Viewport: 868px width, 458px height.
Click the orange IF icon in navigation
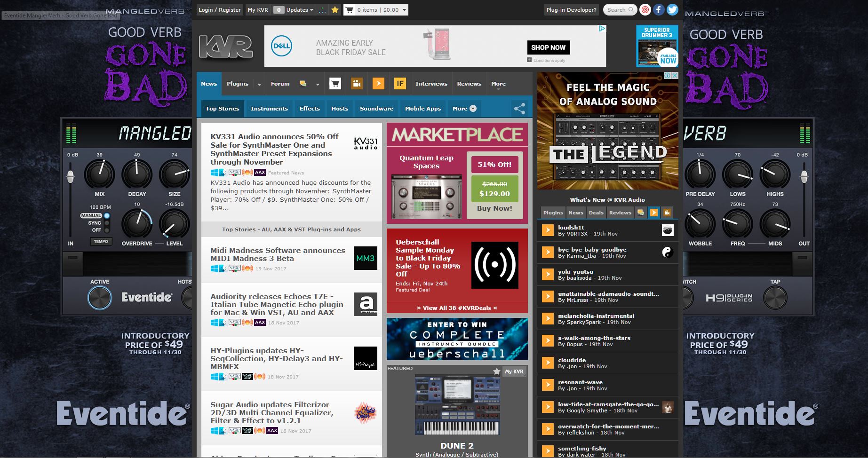click(399, 84)
